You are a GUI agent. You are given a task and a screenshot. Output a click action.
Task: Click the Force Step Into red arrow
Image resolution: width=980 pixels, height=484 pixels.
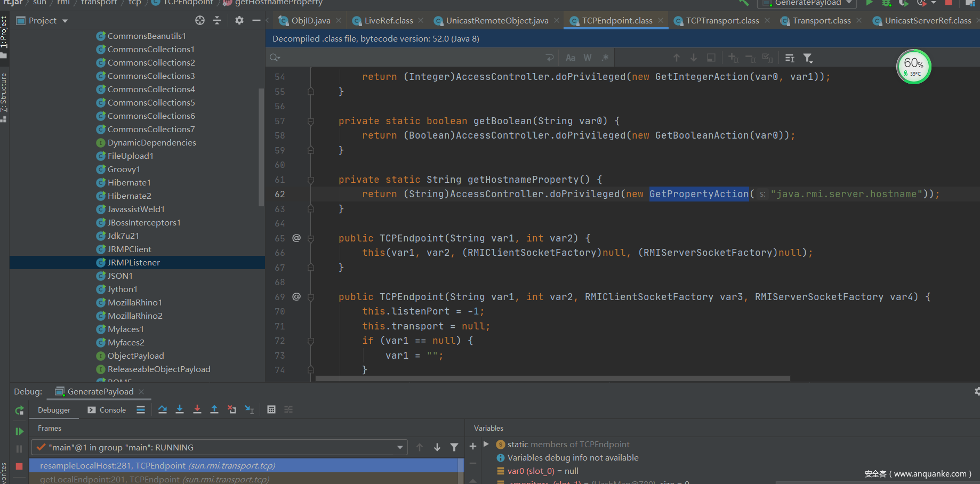(197, 409)
